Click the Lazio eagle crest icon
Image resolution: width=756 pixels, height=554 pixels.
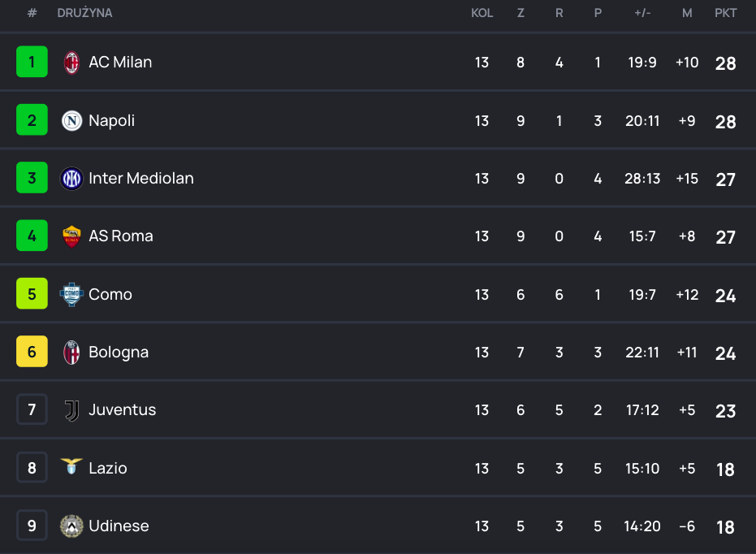(x=71, y=467)
